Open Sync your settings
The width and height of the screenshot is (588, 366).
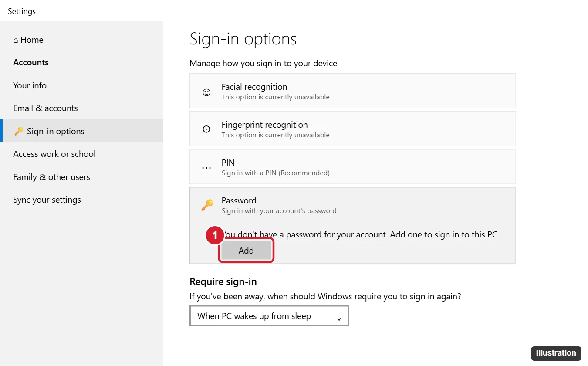[x=47, y=200]
